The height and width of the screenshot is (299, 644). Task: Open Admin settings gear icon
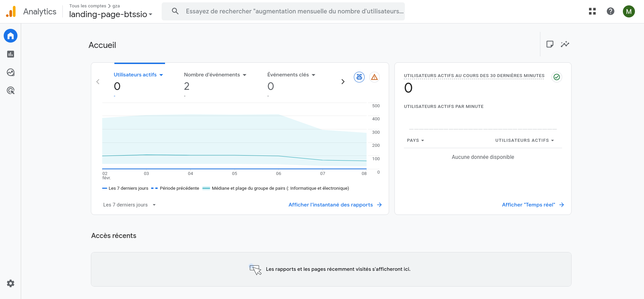(x=10, y=284)
